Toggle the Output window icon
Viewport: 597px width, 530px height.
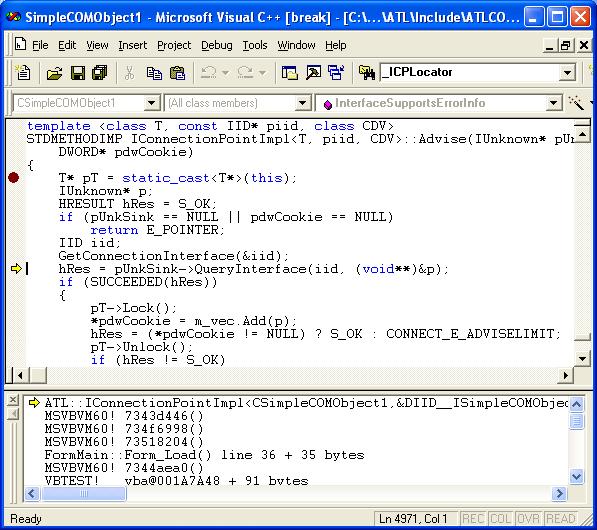(x=313, y=72)
